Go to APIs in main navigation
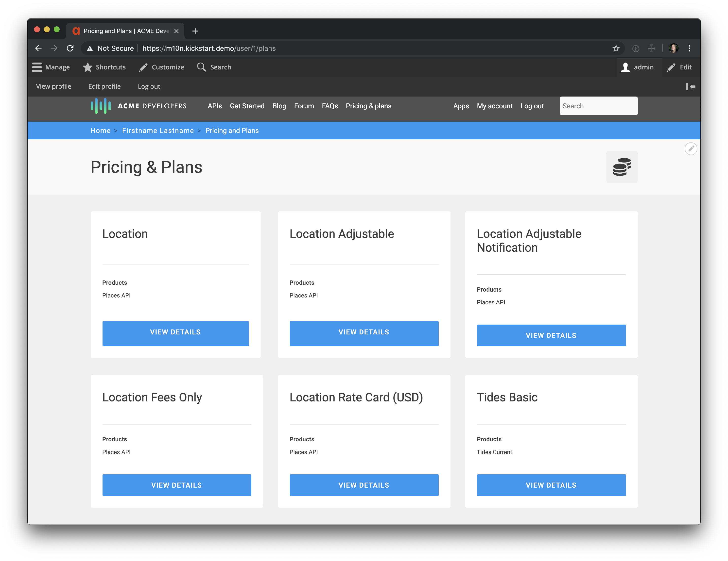This screenshot has width=728, height=561. click(x=214, y=106)
